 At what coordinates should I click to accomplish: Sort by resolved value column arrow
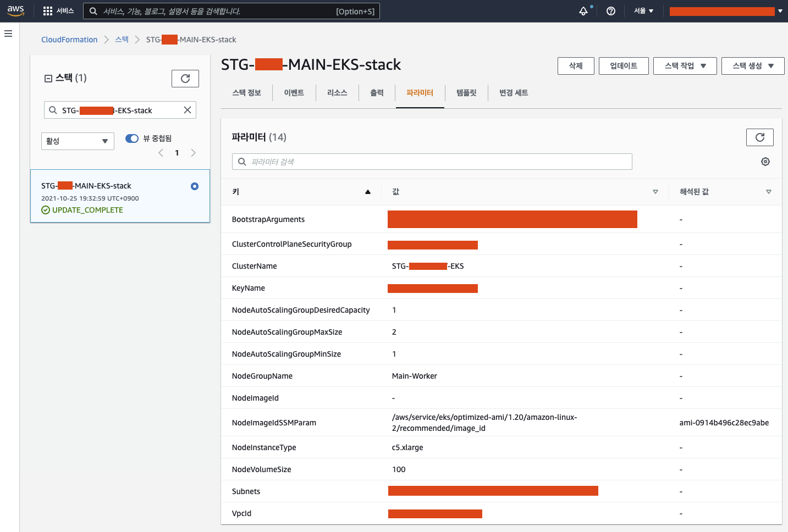(769, 192)
